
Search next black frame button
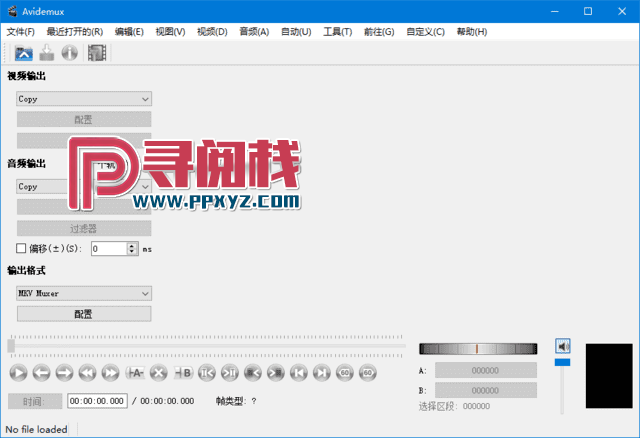tap(276, 373)
